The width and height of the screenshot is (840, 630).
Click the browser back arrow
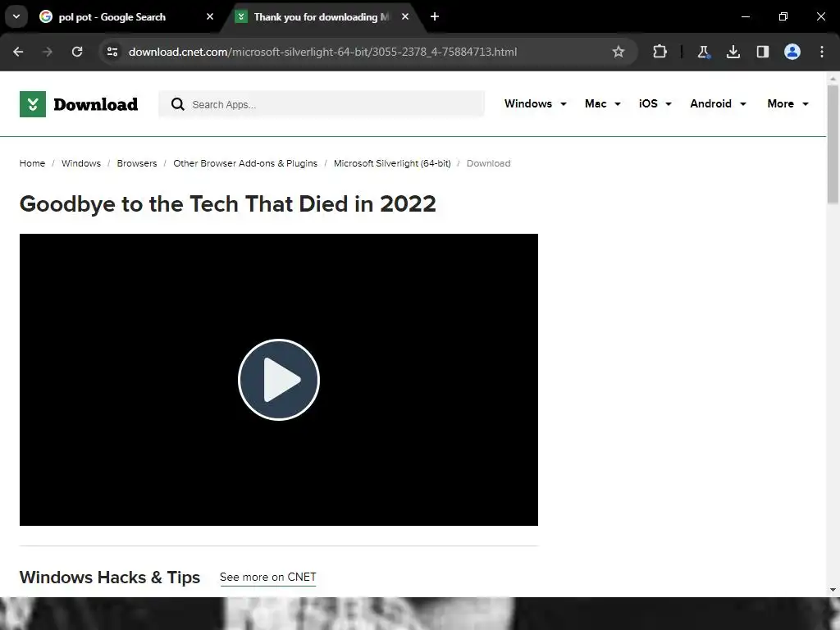(18, 52)
